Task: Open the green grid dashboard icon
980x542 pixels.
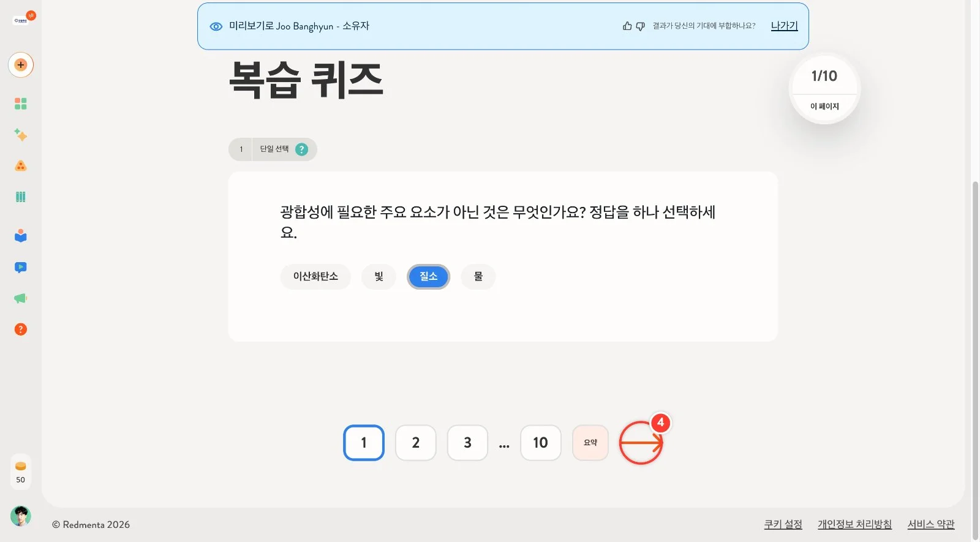Action: [x=21, y=104]
